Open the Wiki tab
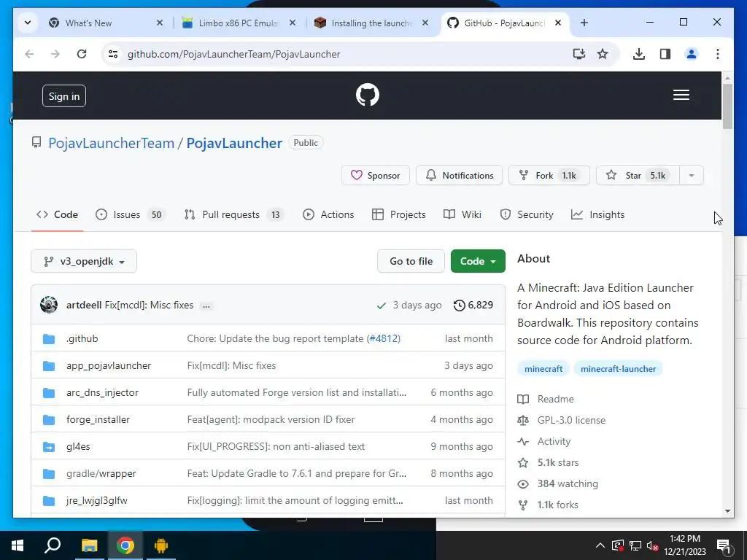747x560 pixels. pos(462,215)
